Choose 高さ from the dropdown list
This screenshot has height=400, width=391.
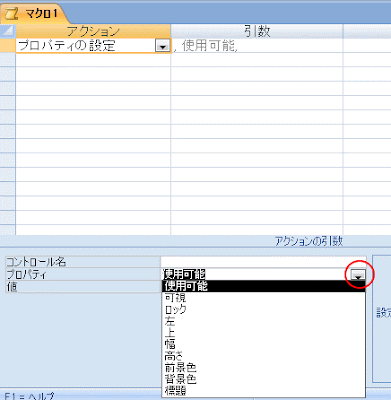pyautogui.click(x=263, y=356)
